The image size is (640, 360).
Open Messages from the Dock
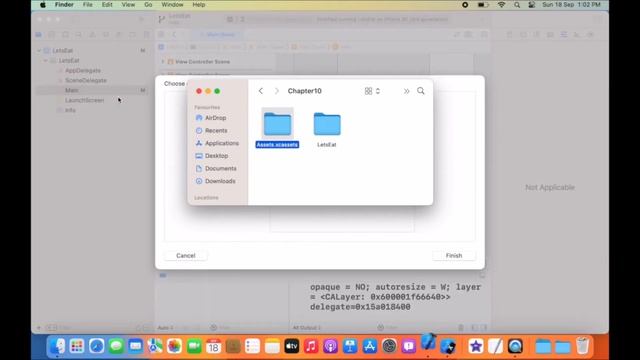(116, 347)
